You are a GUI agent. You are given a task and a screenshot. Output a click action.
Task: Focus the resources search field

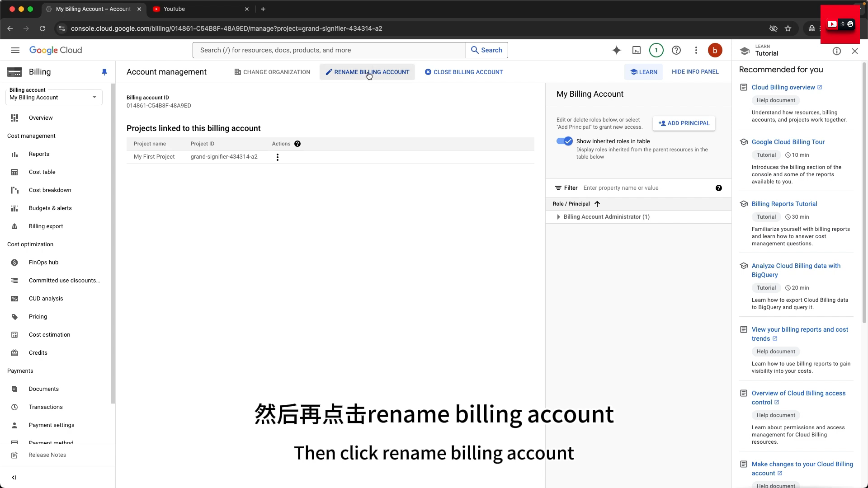click(329, 50)
